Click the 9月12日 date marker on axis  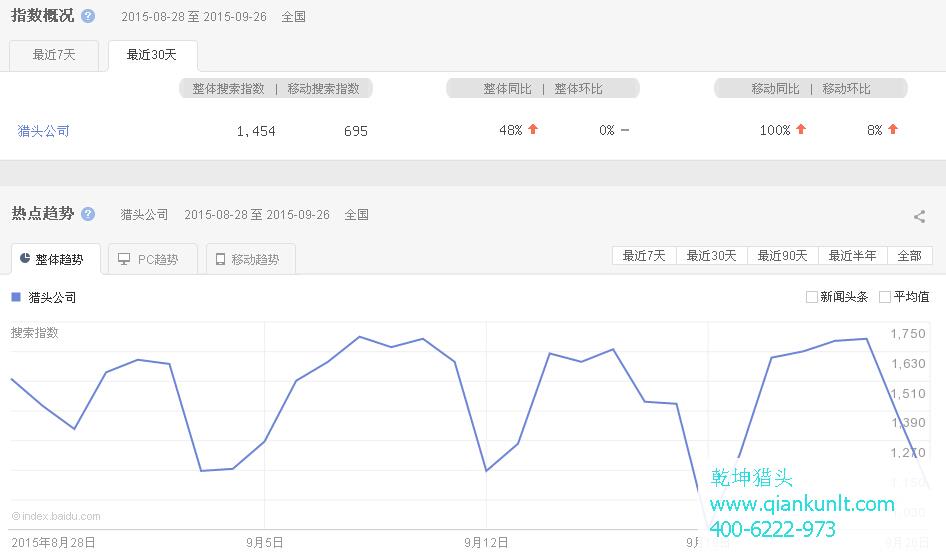click(x=486, y=542)
